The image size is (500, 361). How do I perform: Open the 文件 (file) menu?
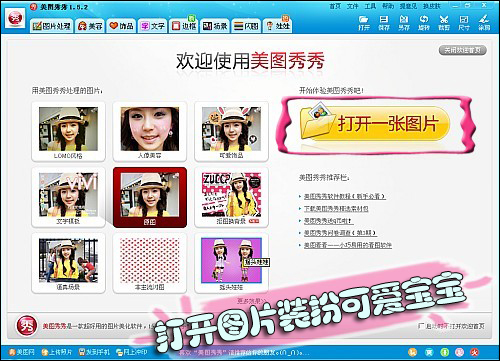click(352, 6)
